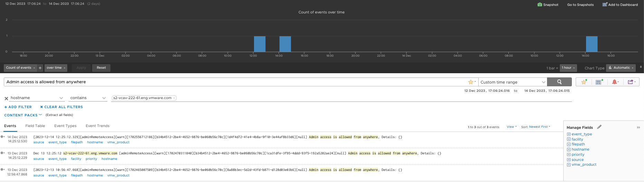Viewport: 644px width, 182px height.
Task: Click the Reset button
Action: (101, 68)
